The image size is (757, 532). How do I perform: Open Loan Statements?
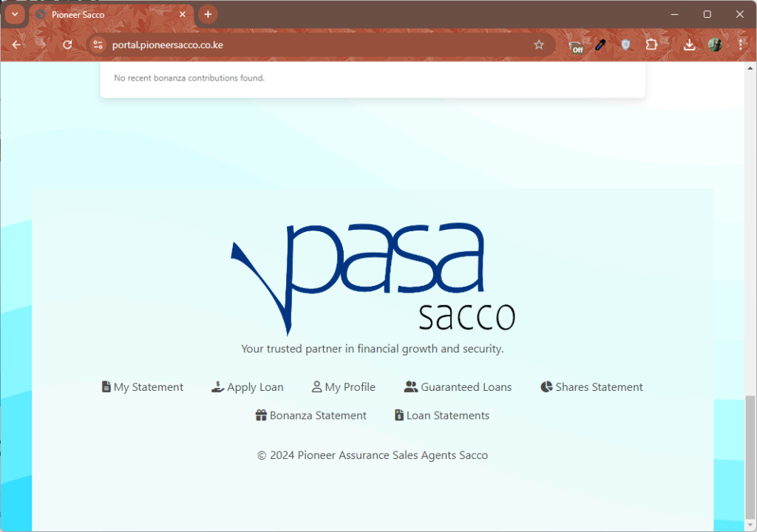[442, 416]
